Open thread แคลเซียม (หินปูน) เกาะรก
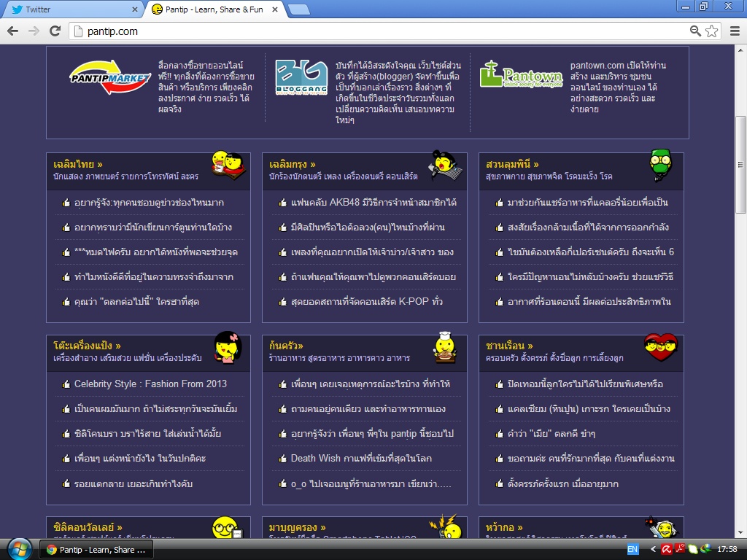Viewport: 747px width, 560px height. 589,408
